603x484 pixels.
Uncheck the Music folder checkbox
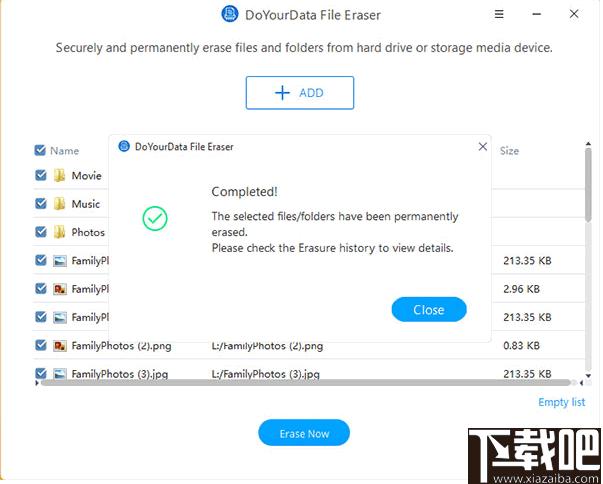click(x=41, y=203)
